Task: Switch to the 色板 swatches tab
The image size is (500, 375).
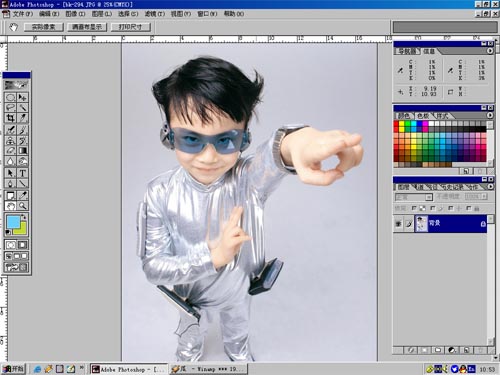Action: click(423, 116)
